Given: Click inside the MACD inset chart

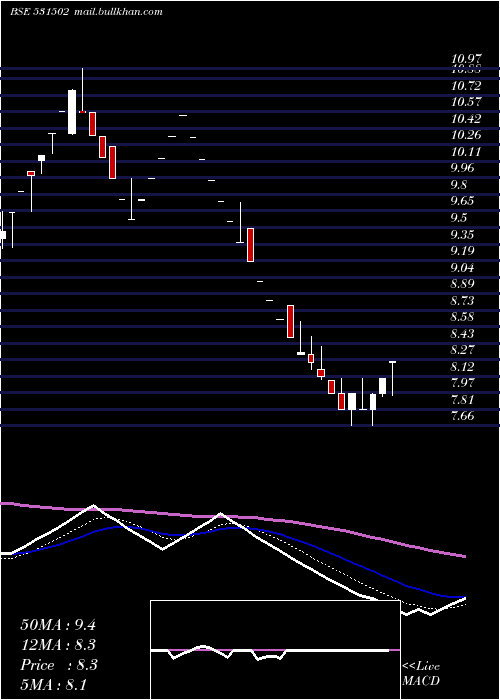Looking at the screenshot, I should (275, 650).
